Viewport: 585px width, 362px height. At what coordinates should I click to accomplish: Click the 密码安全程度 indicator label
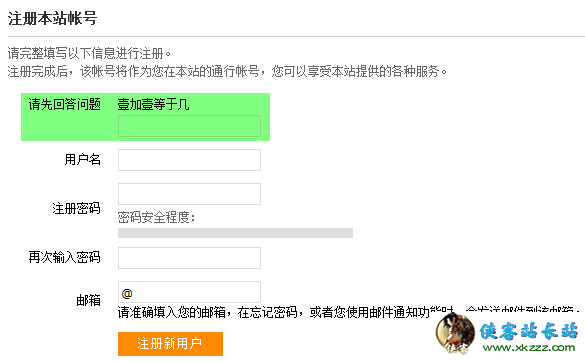pyautogui.click(x=156, y=217)
